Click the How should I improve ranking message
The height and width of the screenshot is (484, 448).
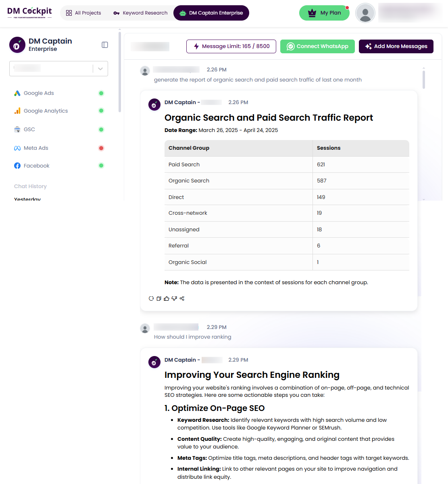pyautogui.click(x=192, y=337)
